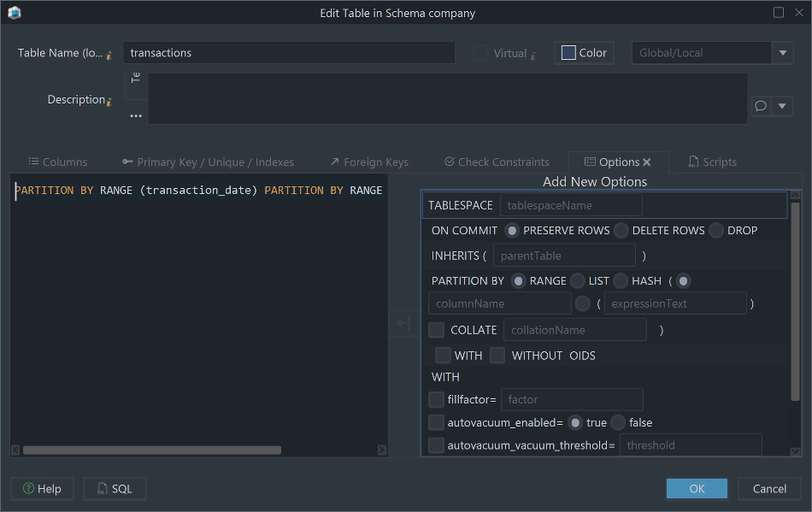Click the scroll-left arrow of SQL editor
The image size is (812, 512).
point(15,450)
